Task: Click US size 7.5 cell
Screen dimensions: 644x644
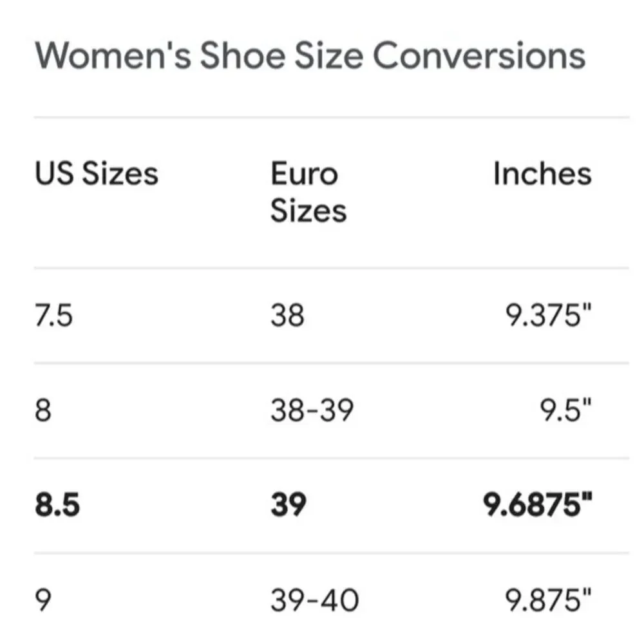Action: 54,316
